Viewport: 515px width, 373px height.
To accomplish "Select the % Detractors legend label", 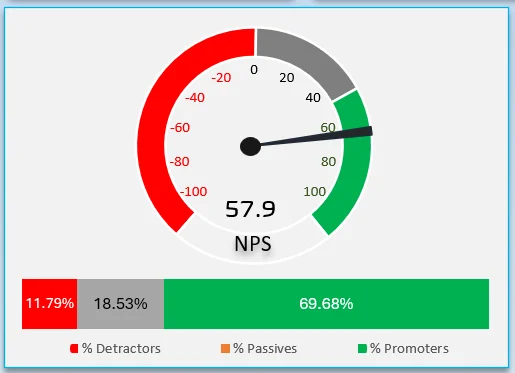I will pyautogui.click(x=121, y=349).
